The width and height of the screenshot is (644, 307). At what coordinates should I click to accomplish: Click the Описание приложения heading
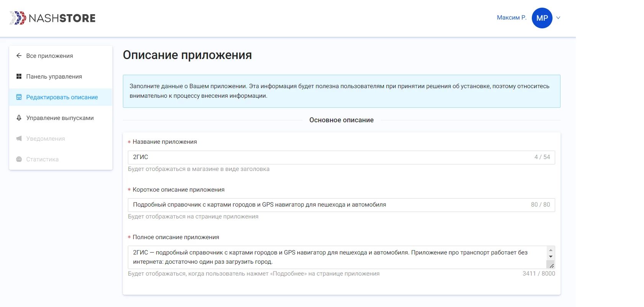point(187,55)
